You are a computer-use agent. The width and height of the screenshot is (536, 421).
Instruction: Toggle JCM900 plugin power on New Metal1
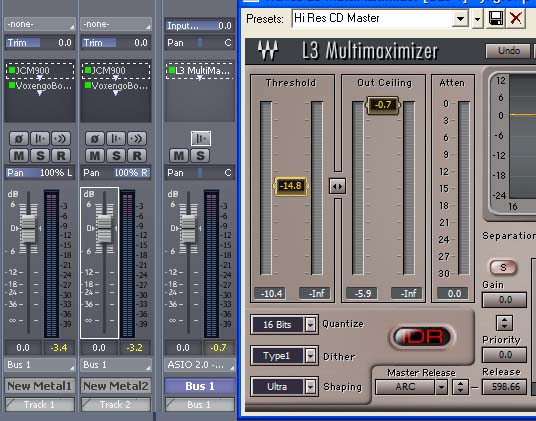[12, 70]
